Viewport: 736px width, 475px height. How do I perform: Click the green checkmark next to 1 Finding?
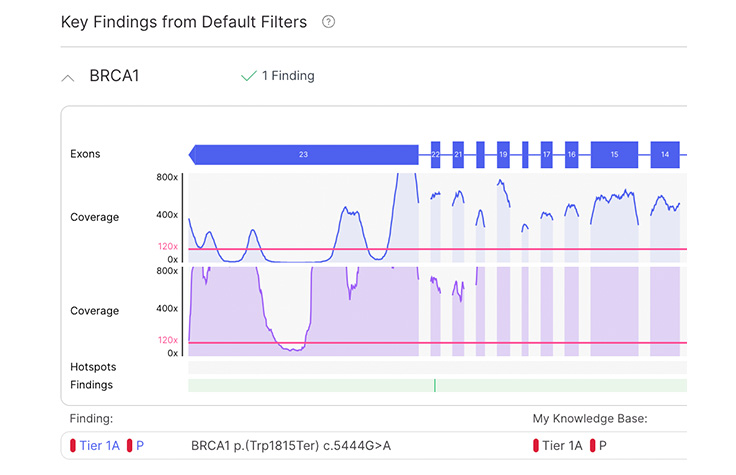coord(248,76)
